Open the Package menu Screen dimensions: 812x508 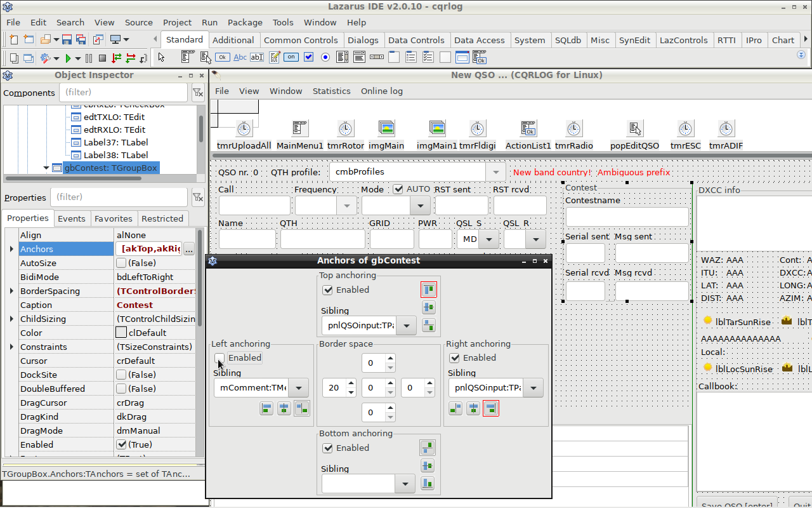click(x=245, y=22)
